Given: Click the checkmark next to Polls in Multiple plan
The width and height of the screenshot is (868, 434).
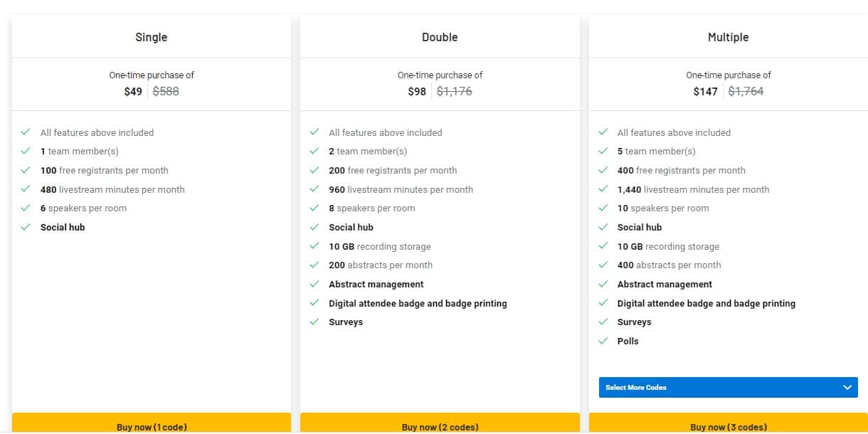Looking at the screenshot, I should click(603, 341).
